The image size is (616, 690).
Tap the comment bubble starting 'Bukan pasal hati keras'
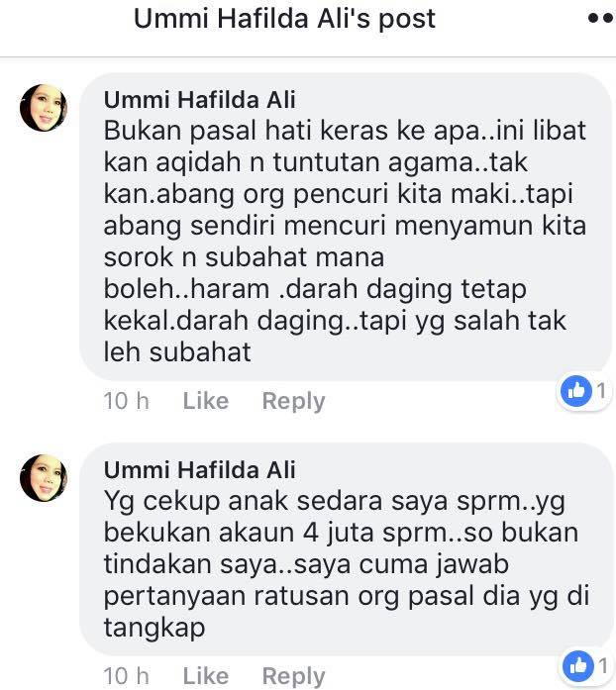point(346,227)
